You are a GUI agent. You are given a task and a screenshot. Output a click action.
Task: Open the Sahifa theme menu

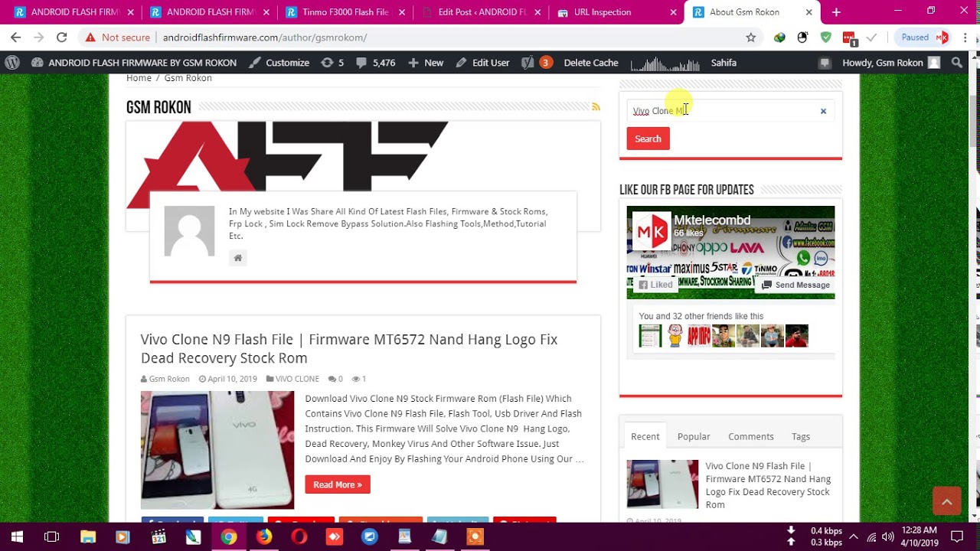coord(724,63)
